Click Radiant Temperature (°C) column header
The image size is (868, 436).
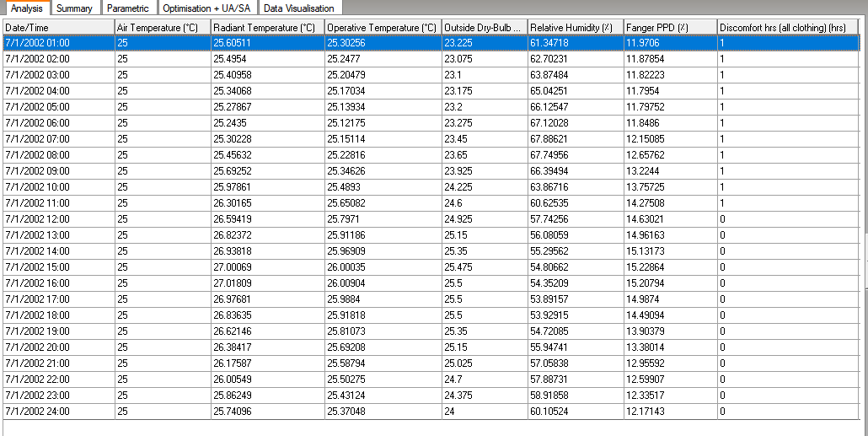268,27
